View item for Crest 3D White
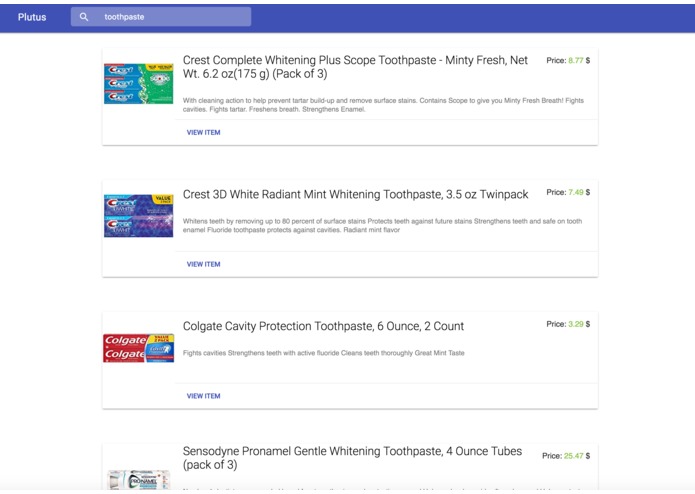The image size is (695, 494). tap(203, 265)
